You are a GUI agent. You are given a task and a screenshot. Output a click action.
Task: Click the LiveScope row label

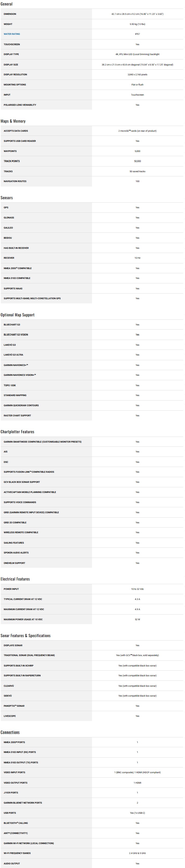point(10,716)
